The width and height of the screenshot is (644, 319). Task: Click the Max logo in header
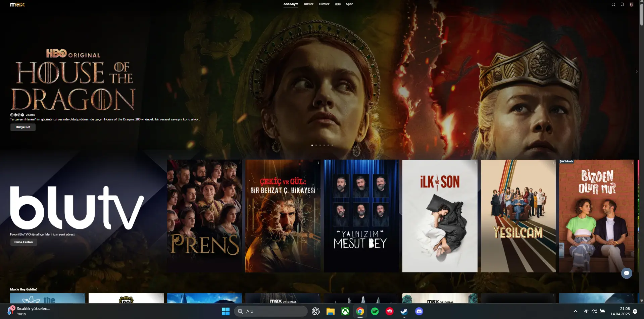(x=17, y=4)
